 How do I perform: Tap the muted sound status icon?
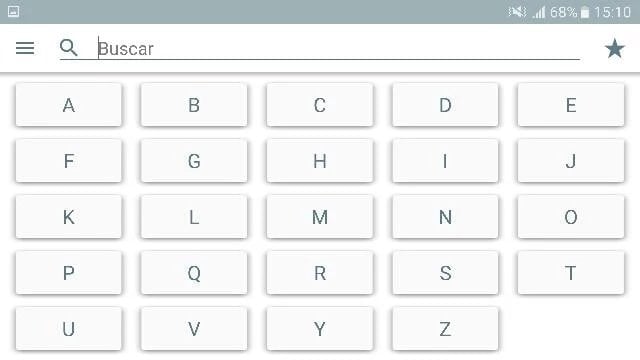pos(517,12)
